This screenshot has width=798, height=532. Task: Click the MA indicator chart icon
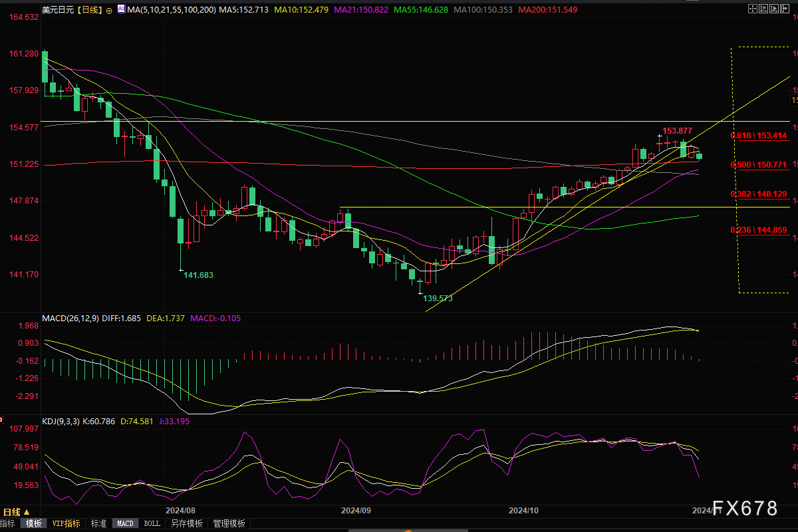(120, 10)
